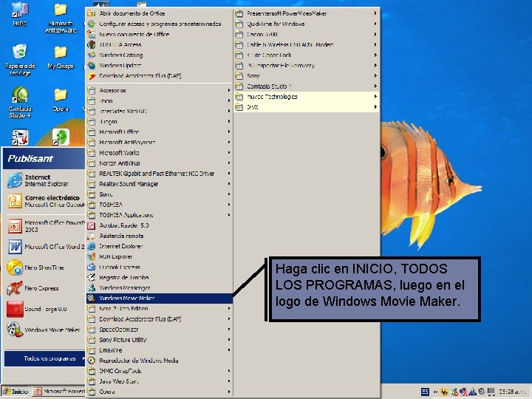532x399 pixels.
Task: Expand PC Inspector File Recovery folder
Action: (x=307, y=66)
